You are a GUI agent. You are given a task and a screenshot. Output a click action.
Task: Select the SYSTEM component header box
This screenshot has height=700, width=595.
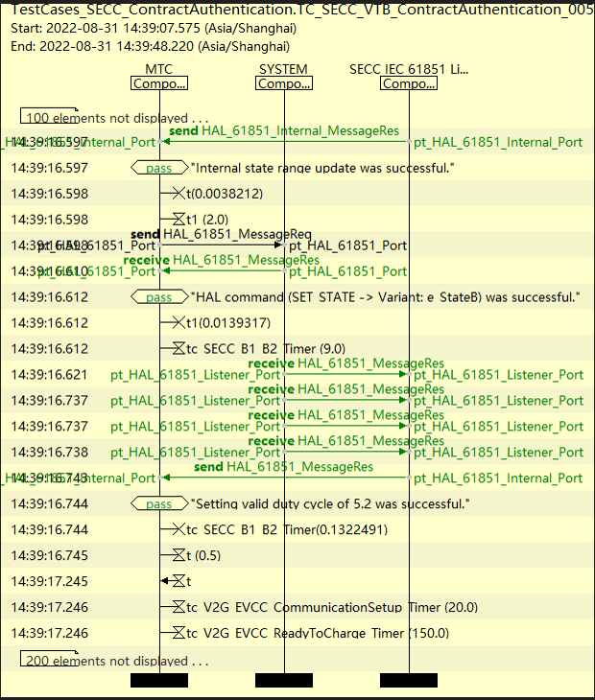click(x=284, y=83)
